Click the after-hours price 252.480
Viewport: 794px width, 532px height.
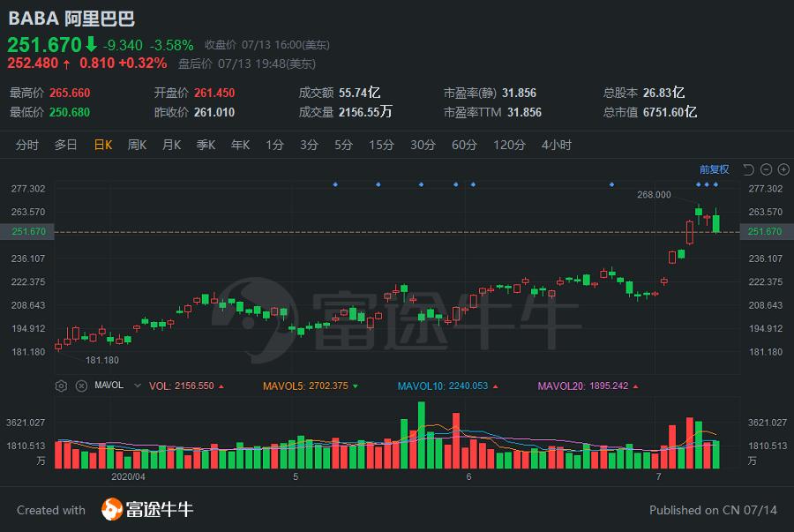click(33, 64)
